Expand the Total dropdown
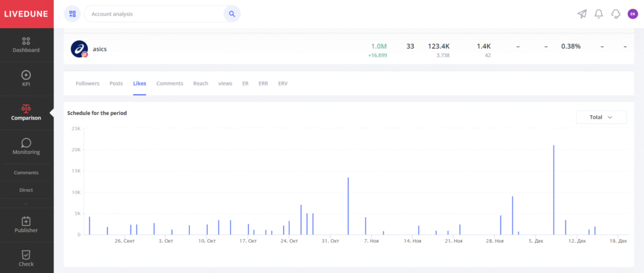Screen dimensions: 644x273 (x=601, y=117)
